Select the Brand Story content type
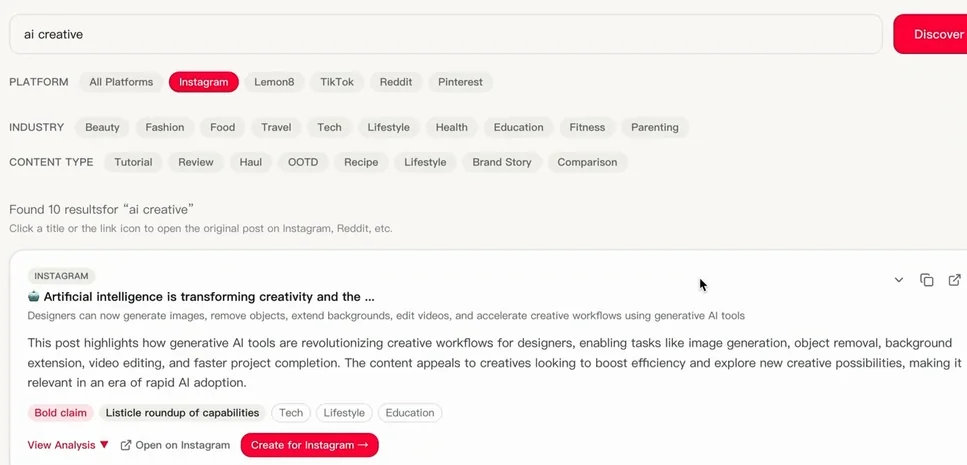Viewport: 967px width, 465px height. click(x=501, y=162)
